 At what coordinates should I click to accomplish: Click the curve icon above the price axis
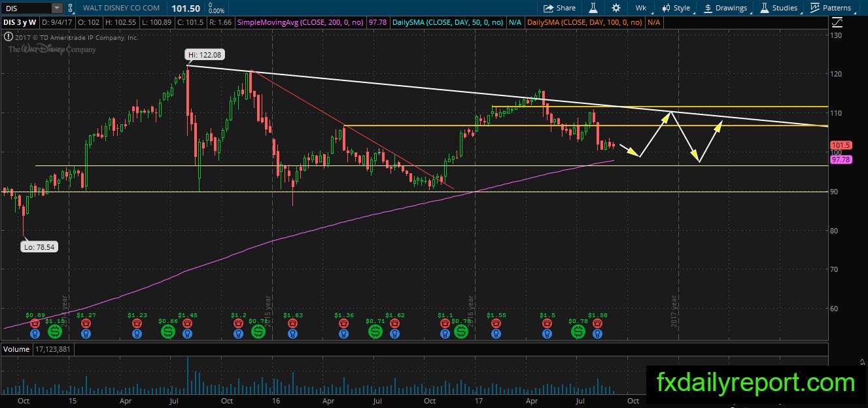point(837,22)
